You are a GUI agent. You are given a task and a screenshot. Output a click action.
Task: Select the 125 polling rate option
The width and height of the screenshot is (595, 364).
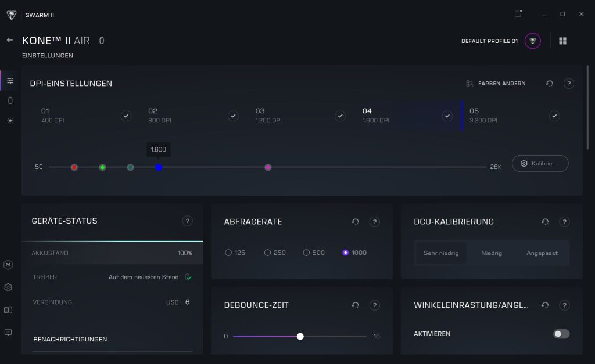point(228,253)
